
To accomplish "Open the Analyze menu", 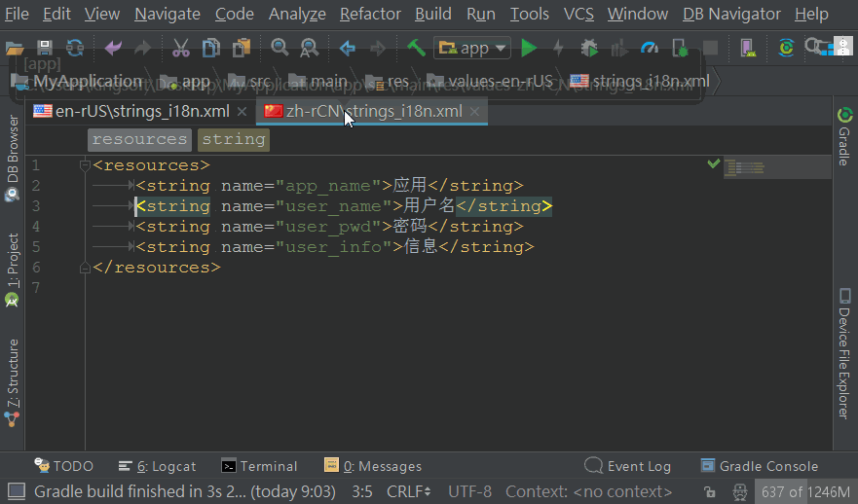I will point(297,14).
